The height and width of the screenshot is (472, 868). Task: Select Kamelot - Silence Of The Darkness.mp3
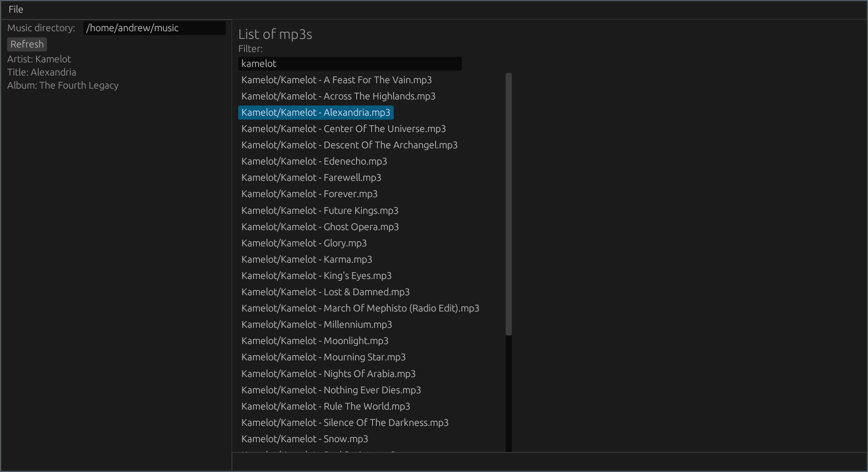[345, 423]
